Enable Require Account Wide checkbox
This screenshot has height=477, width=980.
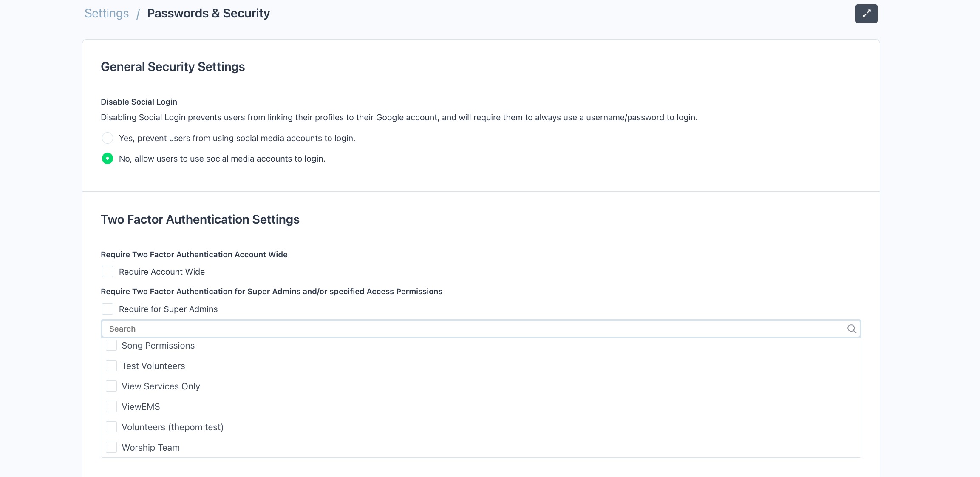(108, 272)
